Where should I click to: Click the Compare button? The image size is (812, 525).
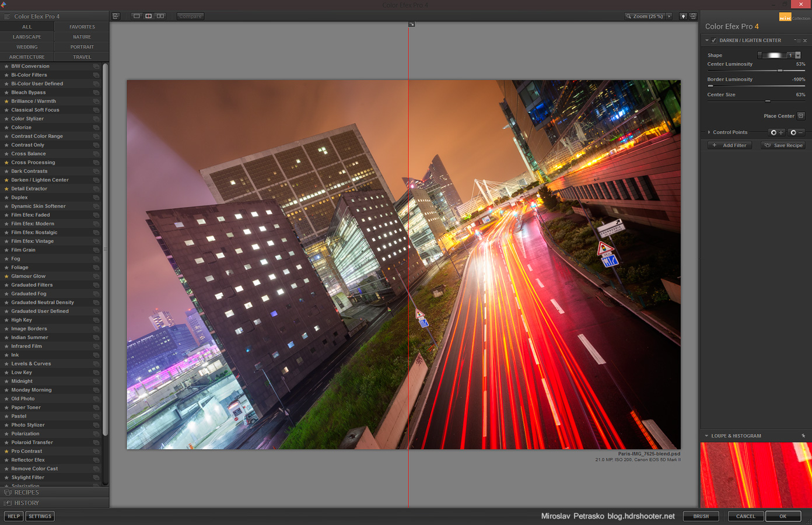coord(190,16)
